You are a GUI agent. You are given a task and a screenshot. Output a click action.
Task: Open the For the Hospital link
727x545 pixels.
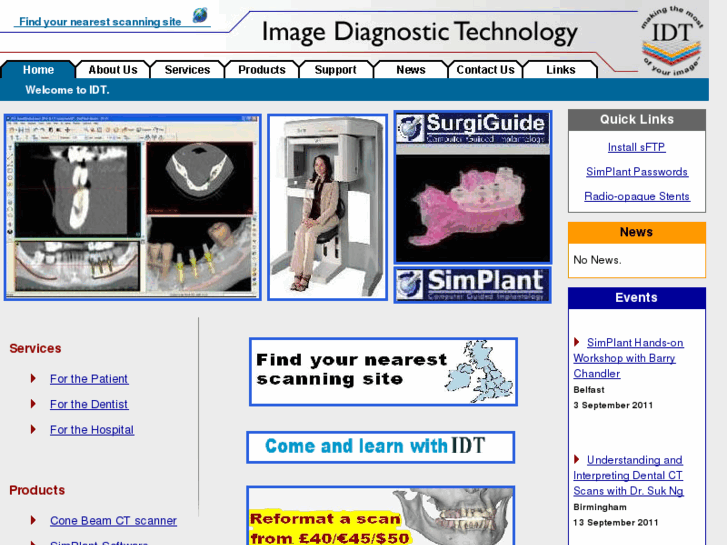click(92, 430)
